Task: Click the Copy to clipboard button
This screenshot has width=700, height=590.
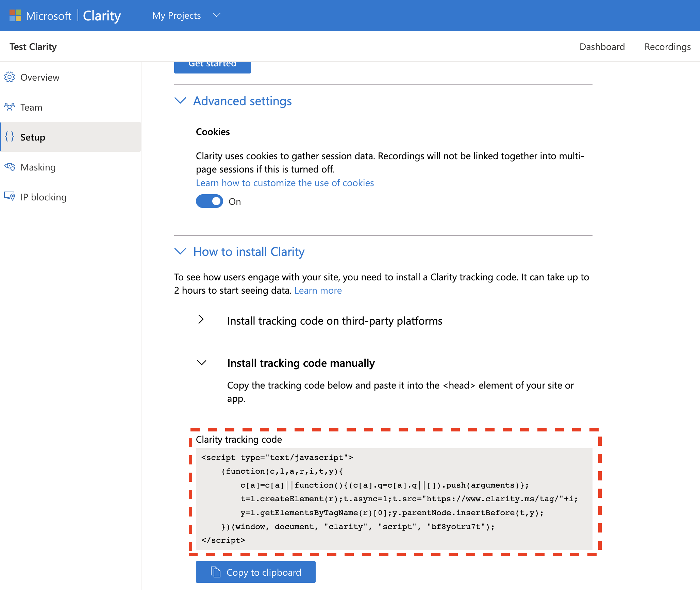Action: pyautogui.click(x=256, y=572)
